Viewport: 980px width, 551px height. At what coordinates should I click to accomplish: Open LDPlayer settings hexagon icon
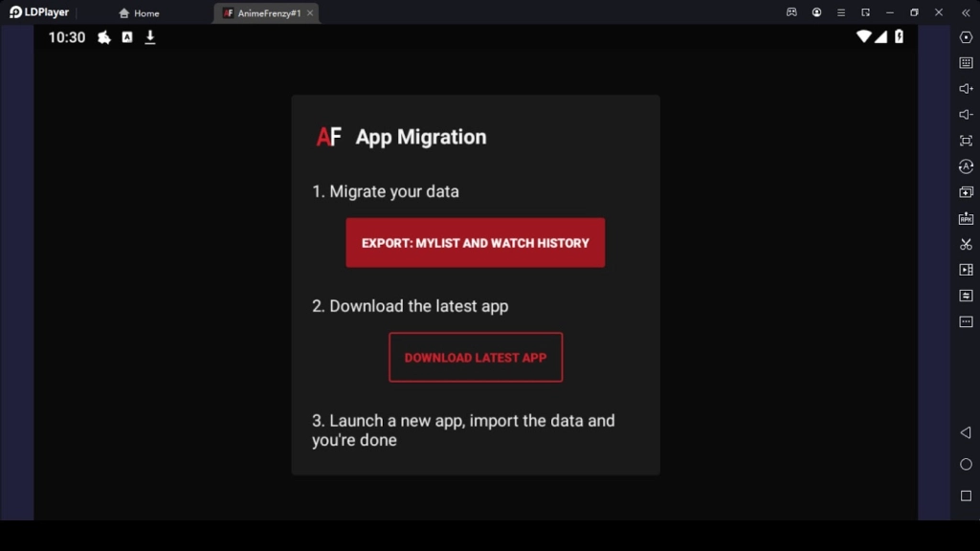click(x=966, y=37)
